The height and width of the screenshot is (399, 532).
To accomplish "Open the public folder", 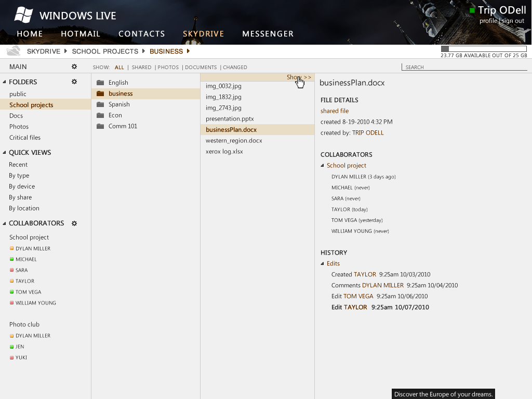I will click(18, 94).
